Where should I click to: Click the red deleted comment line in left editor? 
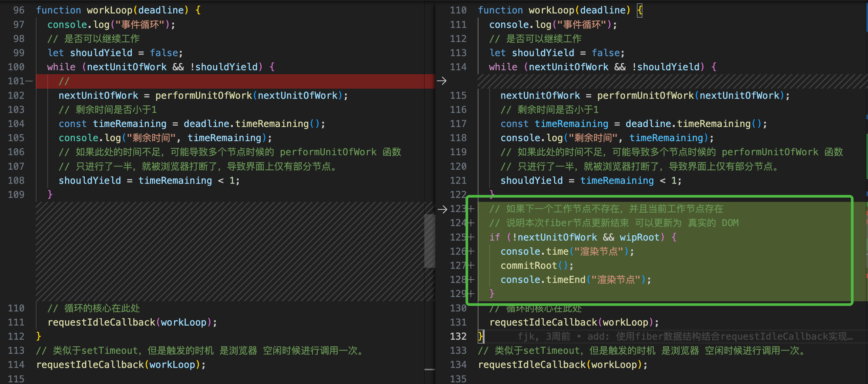click(64, 81)
